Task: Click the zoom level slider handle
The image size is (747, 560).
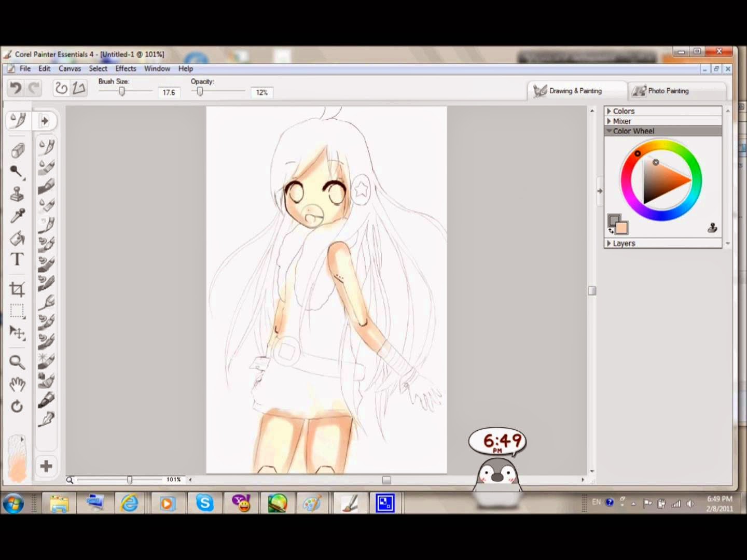Action: [x=130, y=480]
